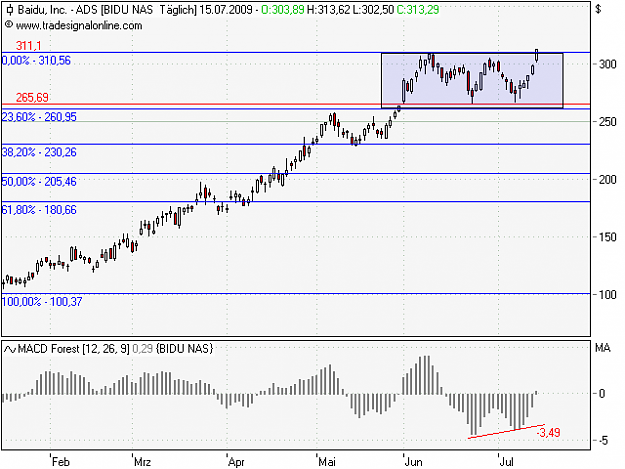Click the 'Jun' date axis label

tap(413, 462)
